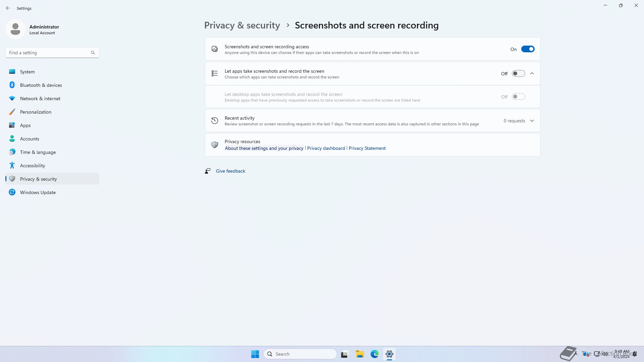Select Time & language in sidebar
Viewport: 644px width, 362px height.
[38, 152]
